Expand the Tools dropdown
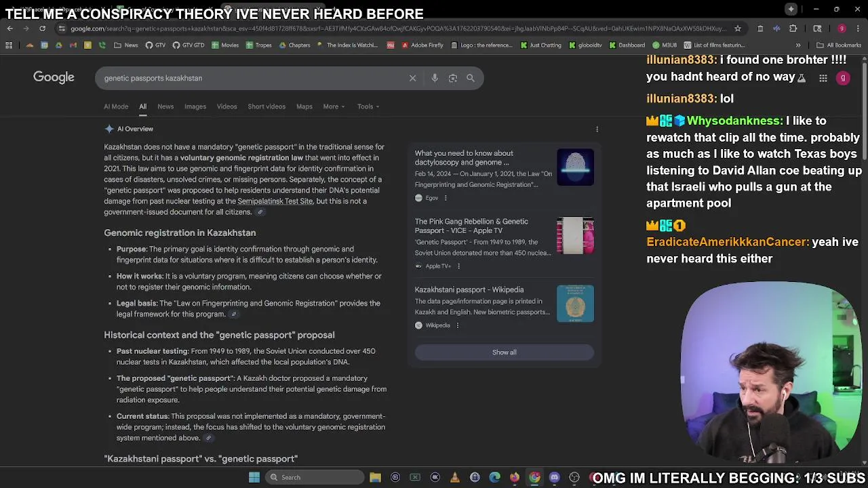868x488 pixels. 368,106
